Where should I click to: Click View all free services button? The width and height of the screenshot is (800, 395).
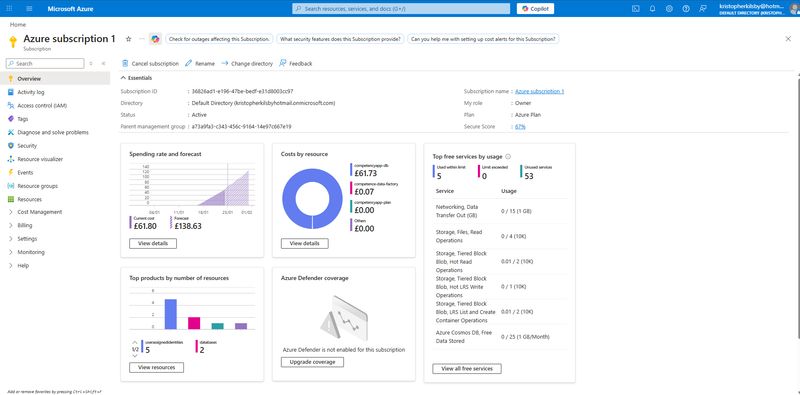click(467, 368)
